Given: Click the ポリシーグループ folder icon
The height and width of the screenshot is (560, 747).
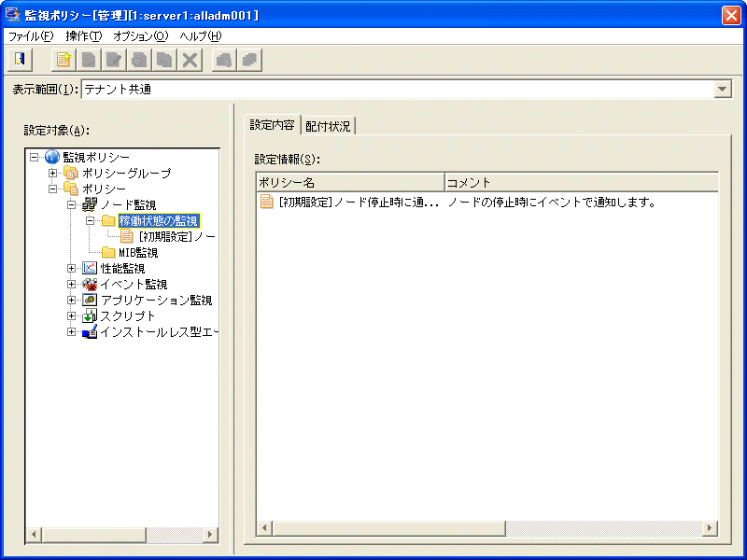Looking at the screenshot, I should tap(71, 173).
